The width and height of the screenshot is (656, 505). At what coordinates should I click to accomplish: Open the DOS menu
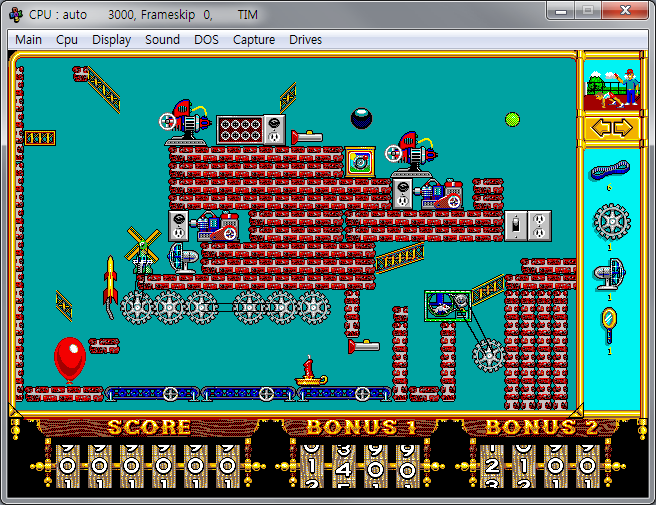coord(206,40)
